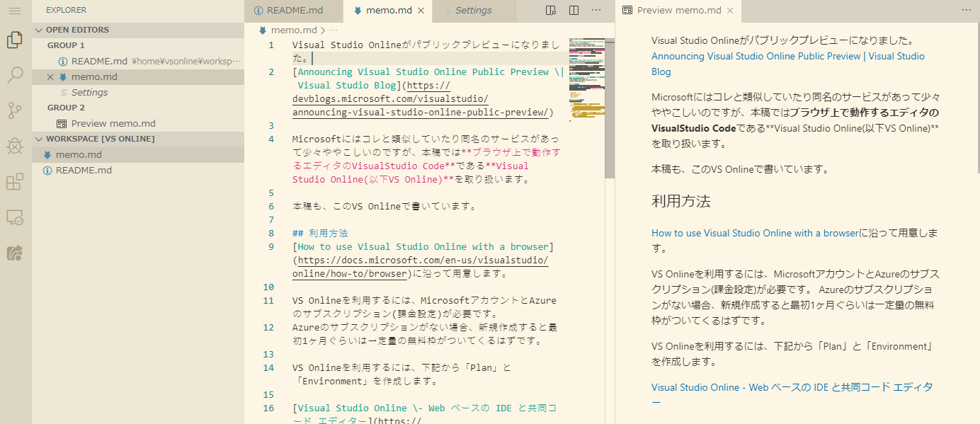This screenshot has width=980, height=424.
Task: Close memo.md in Open Editors list
Action: coord(50,77)
